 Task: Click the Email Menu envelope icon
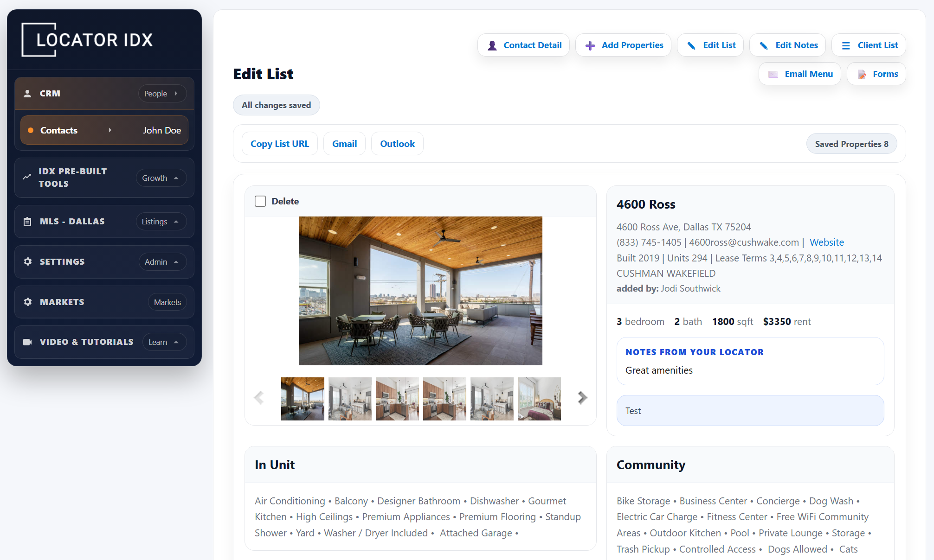point(773,74)
